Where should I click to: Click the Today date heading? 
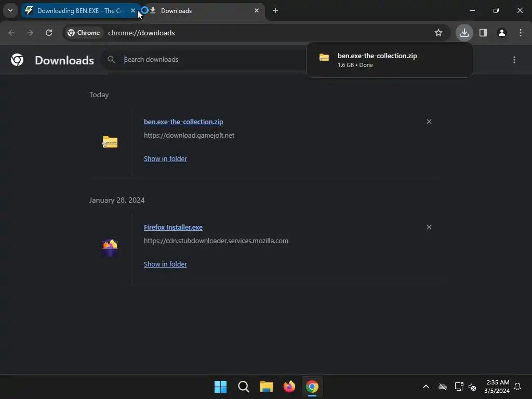(x=99, y=95)
